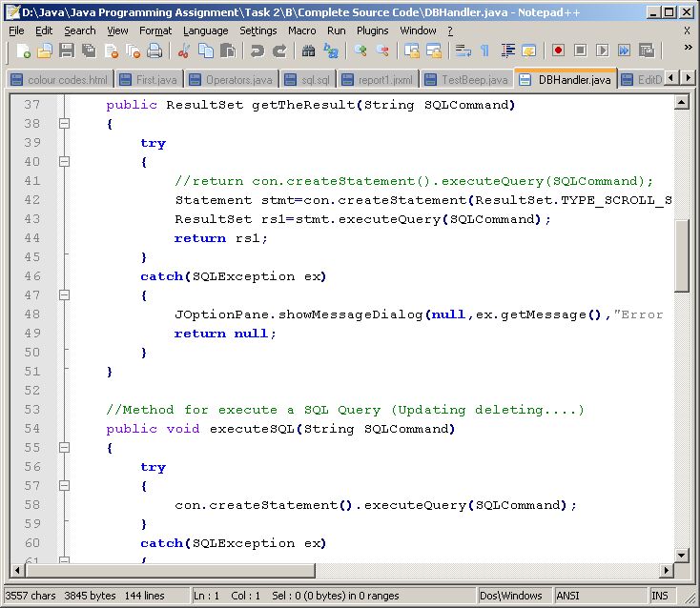700x608 pixels.
Task: Open the Plugins menu
Action: point(372,30)
